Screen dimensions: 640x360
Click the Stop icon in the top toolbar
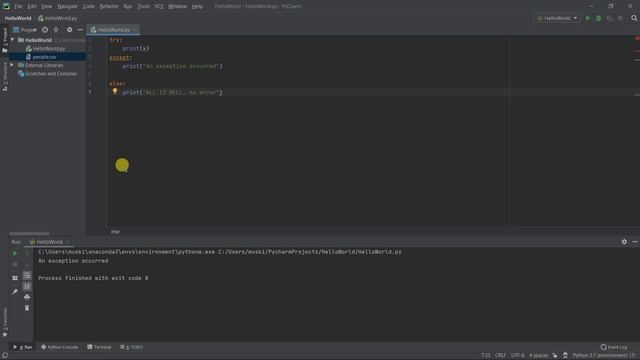coord(620,18)
